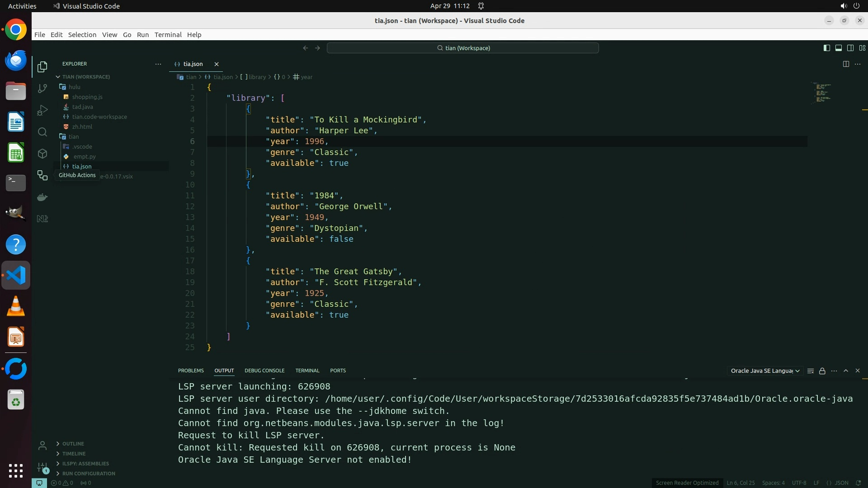Click the tian (Workspace) search box
The image size is (868, 488).
[x=463, y=48]
